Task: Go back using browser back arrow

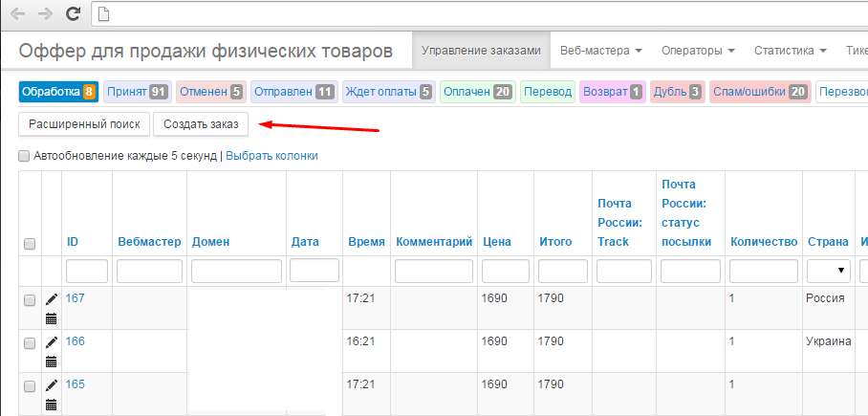Action: click(17, 14)
